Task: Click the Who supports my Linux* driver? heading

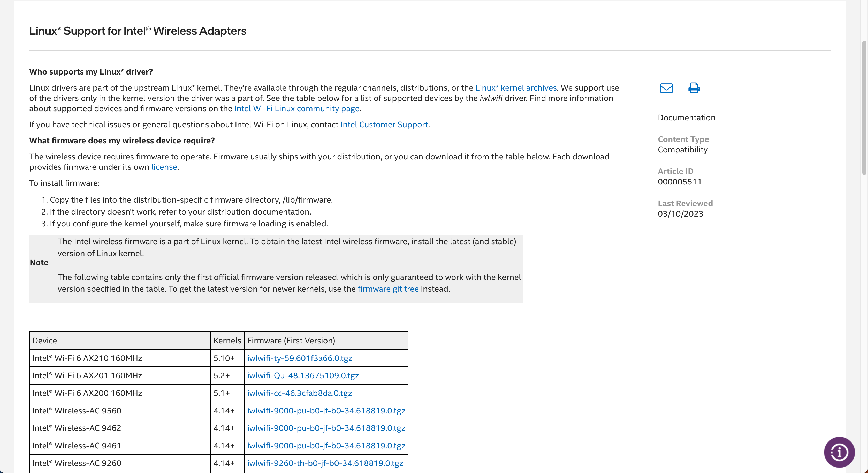Action: [x=91, y=72]
